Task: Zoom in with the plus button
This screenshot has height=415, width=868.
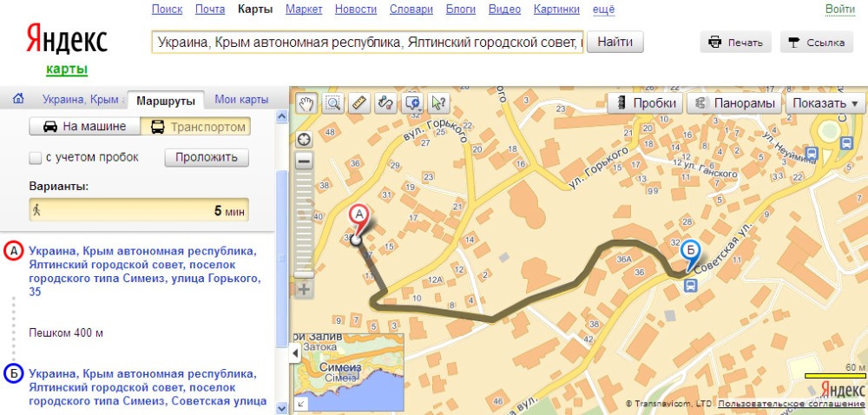Action: 305,289
